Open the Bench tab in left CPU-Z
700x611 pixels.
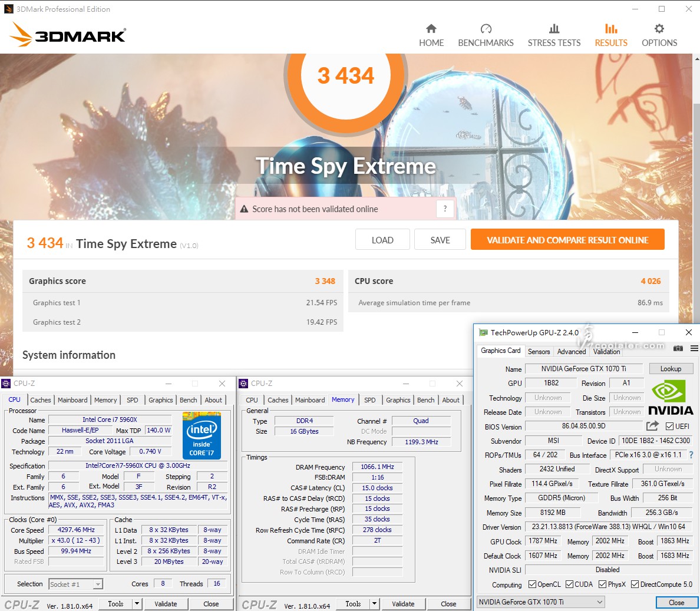189,400
